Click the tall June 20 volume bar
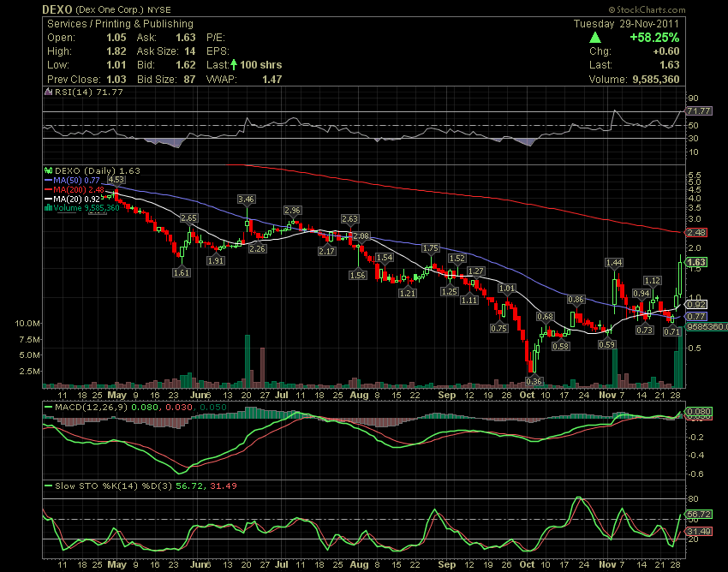Image resolution: width=728 pixels, height=572 pixels. coord(248,361)
